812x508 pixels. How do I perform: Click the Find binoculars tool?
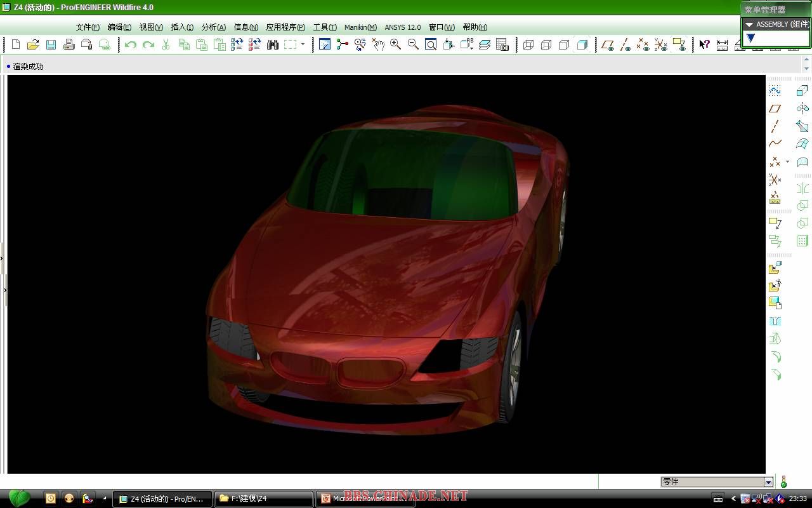(273, 44)
